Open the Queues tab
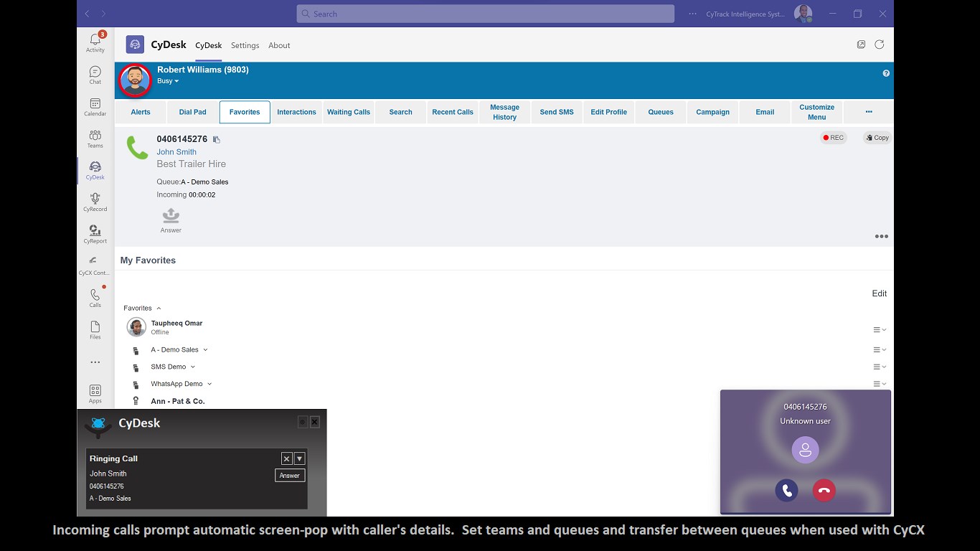 (661, 112)
